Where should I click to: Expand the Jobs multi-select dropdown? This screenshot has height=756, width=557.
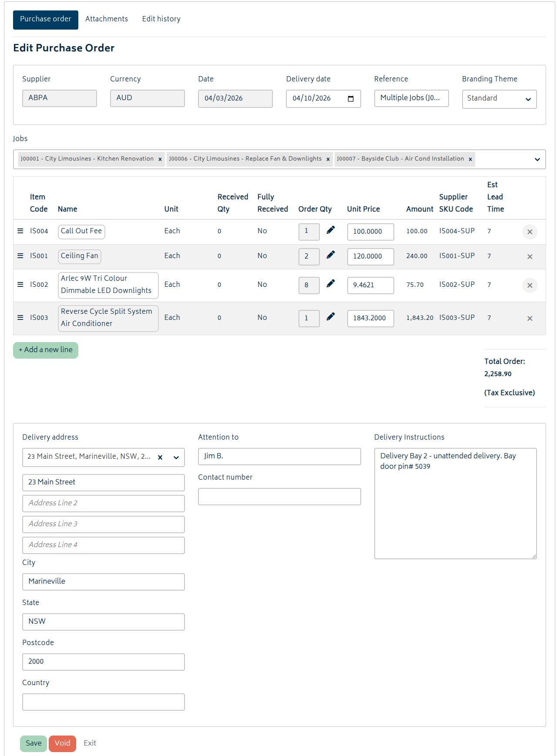pos(537,159)
